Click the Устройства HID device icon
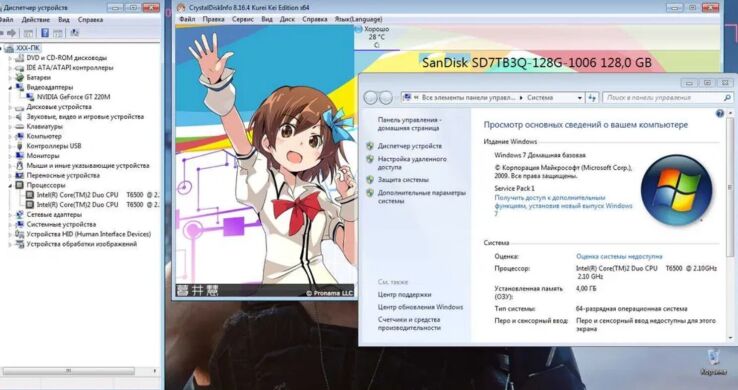738x390 pixels. coord(20,234)
